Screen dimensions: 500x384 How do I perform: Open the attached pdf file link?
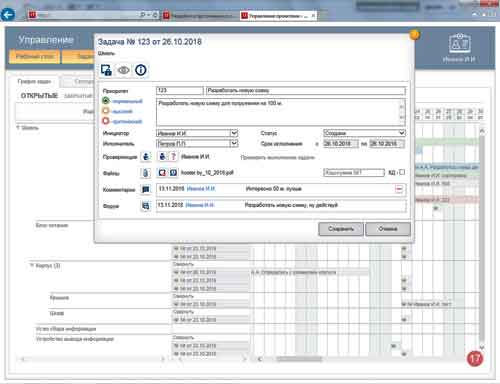click(207, 173)
